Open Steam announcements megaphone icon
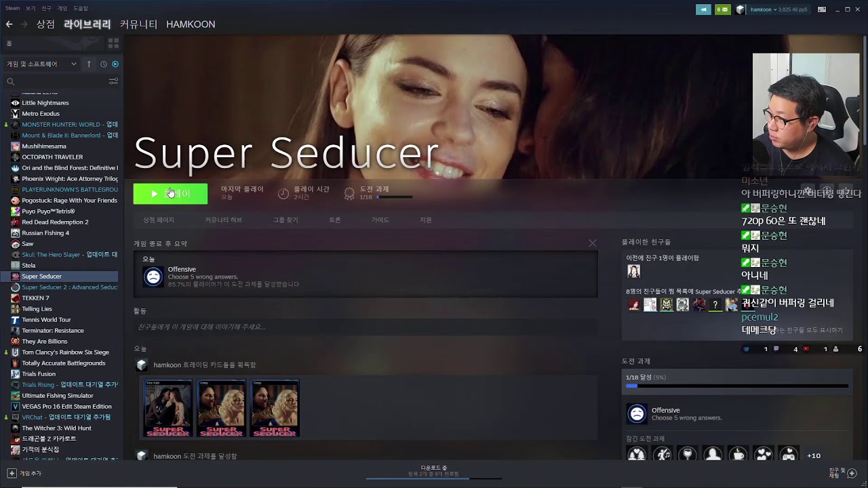This screenshot has width=868, height=488. coord(704,9)
